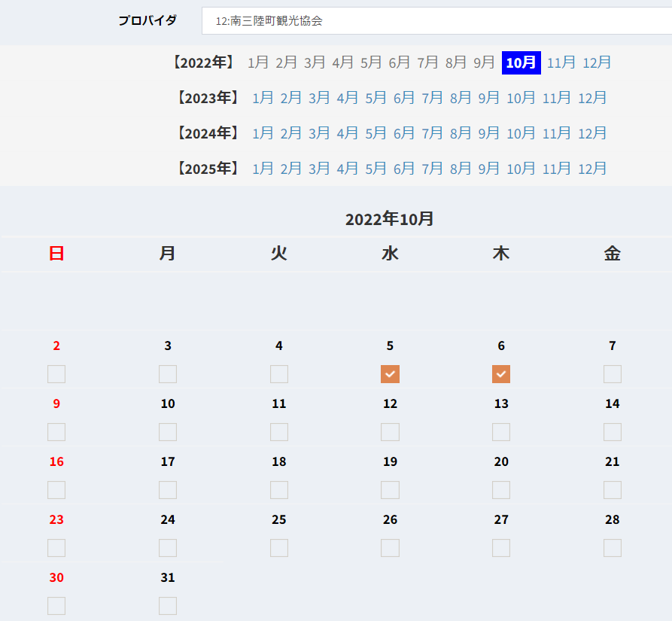
Task: Open the プロバイダ dropdown showing 12:南三陸町観光協会
Action: pos(436,20)
